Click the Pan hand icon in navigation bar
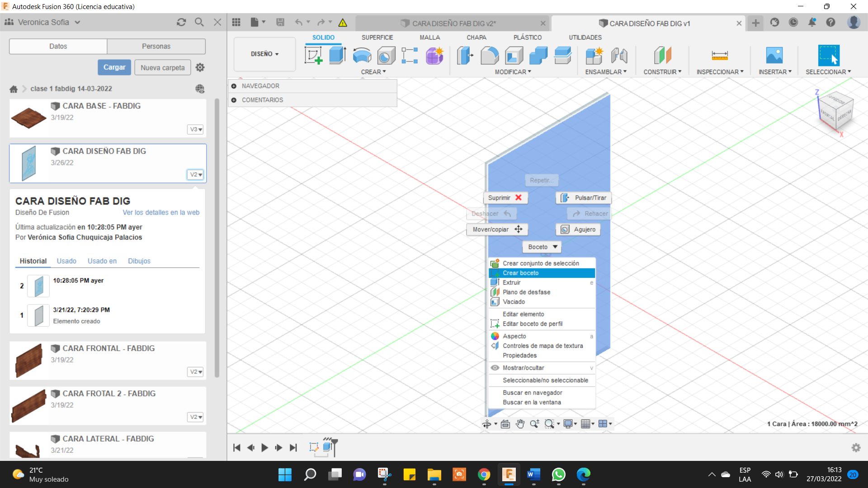The height and width of the screenshot is (488, 868). pyautogui.click(x=520, y=424)
